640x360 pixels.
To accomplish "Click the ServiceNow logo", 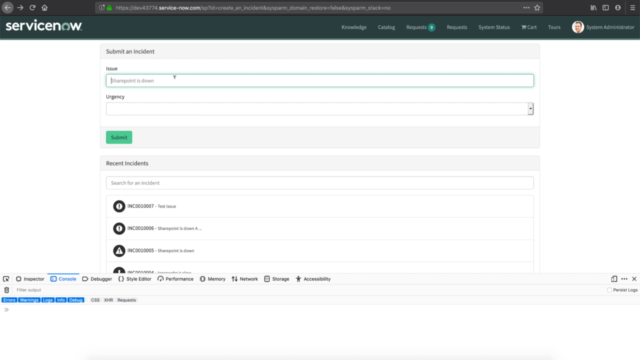I will coord(44,26).
